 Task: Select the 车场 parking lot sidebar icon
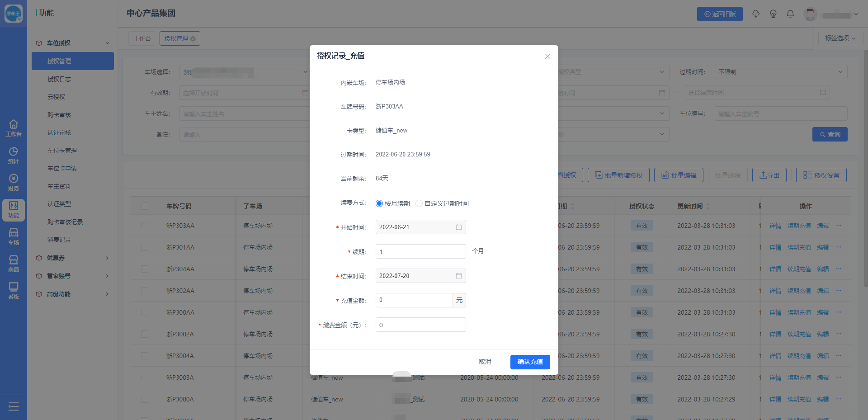[14, 236]
